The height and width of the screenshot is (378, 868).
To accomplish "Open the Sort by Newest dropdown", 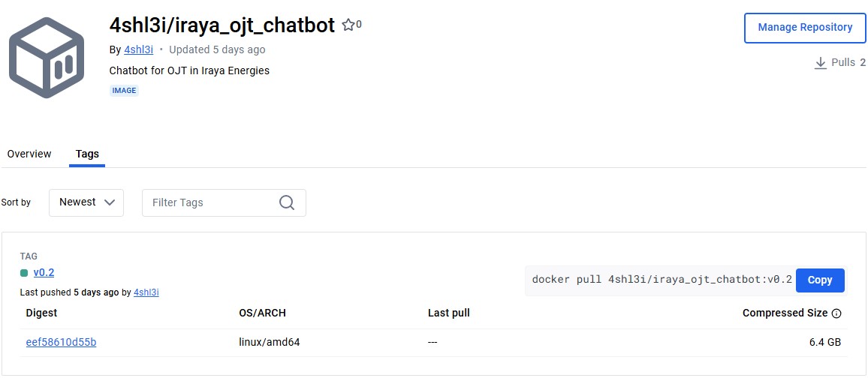I will coord(86,202).
